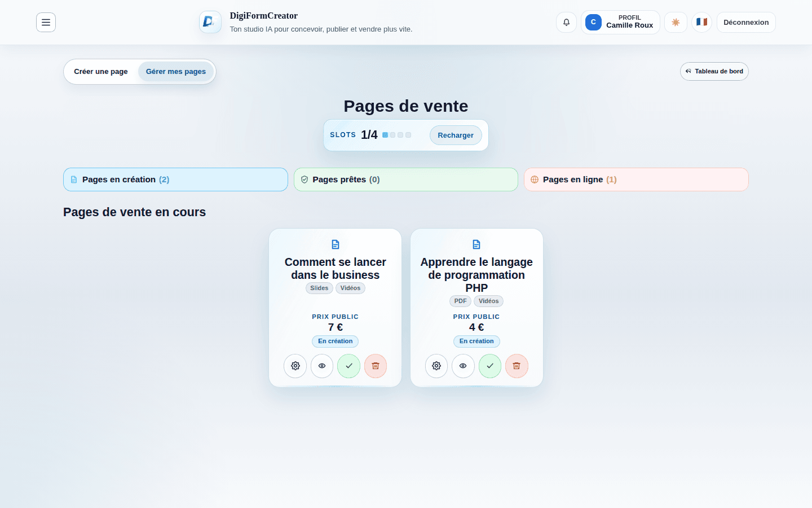Click the 4 € price

[x=476, y=327]
